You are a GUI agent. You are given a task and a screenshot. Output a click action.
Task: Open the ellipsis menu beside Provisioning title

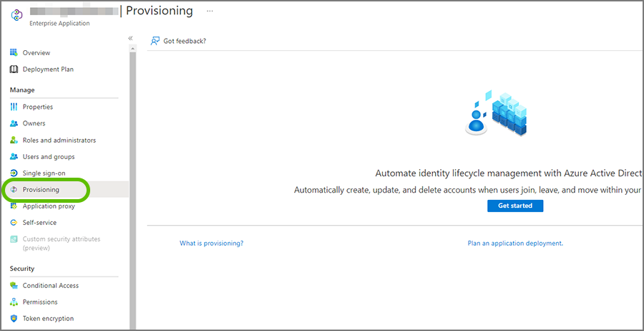(210, 11)
